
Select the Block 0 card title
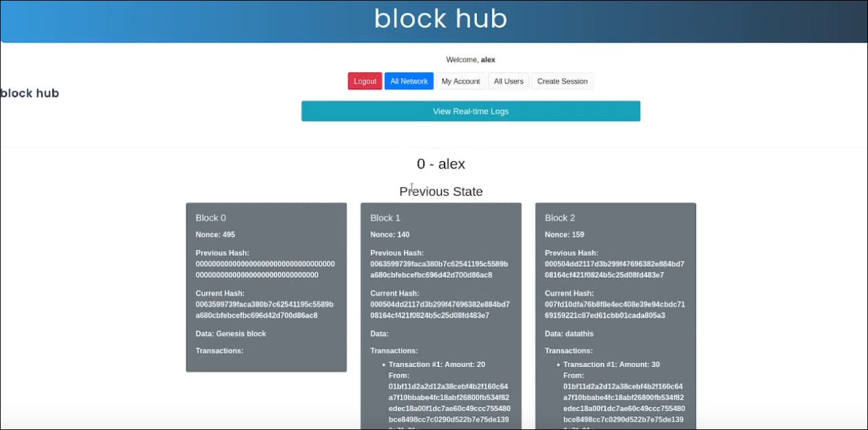tap(211, 218)
